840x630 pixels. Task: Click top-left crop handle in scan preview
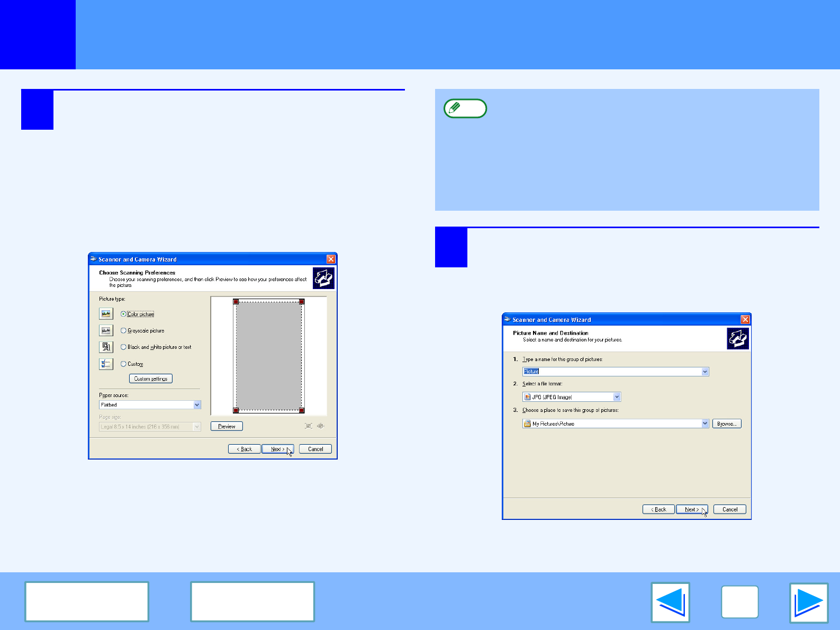[236, 302]
